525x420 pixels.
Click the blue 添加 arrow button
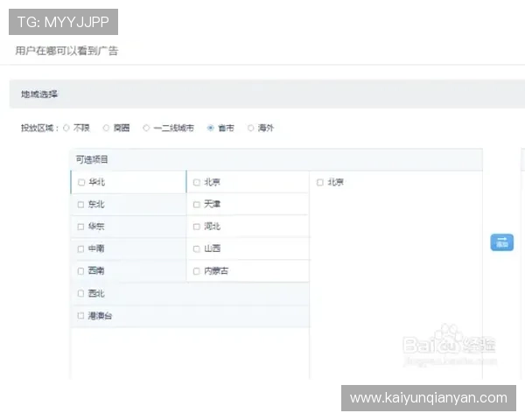501,242
